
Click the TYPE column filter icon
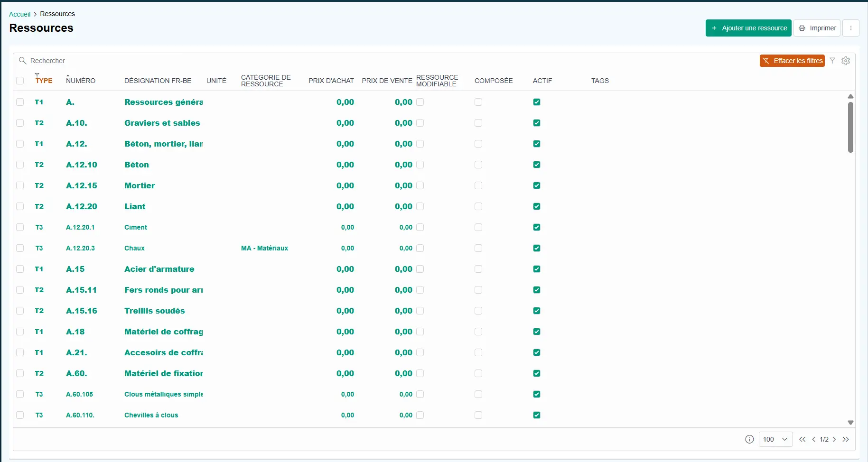(x=37, y=75)
